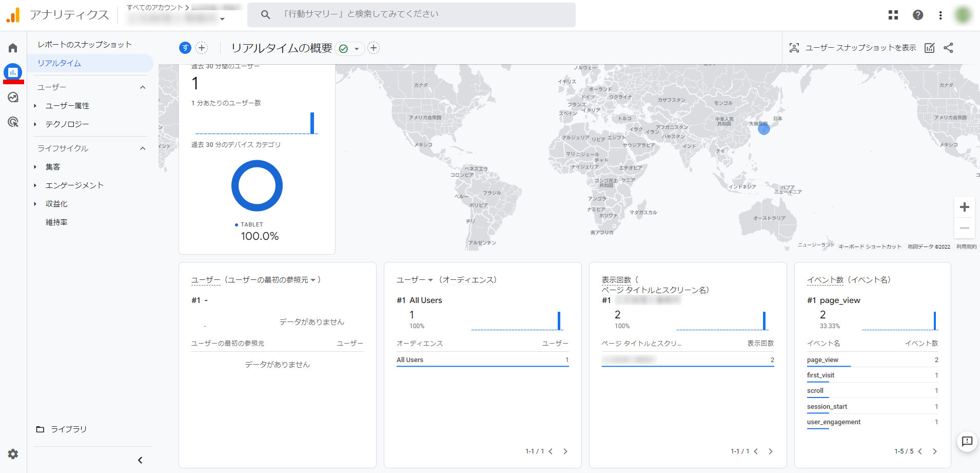The height and width of the screenshot is (473, 980).
Task: Open the report status dropdown arrow
Action: (357, 49)
